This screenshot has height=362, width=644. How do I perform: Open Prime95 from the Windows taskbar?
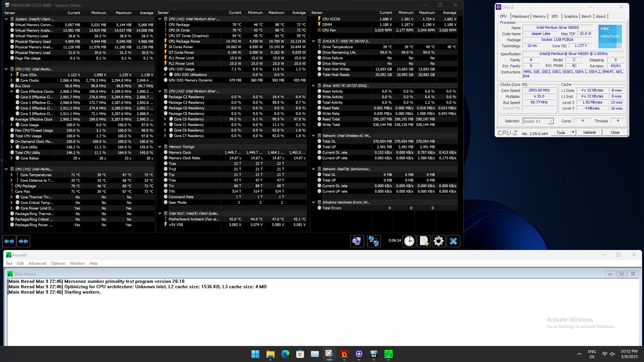(x=388, y=354)
